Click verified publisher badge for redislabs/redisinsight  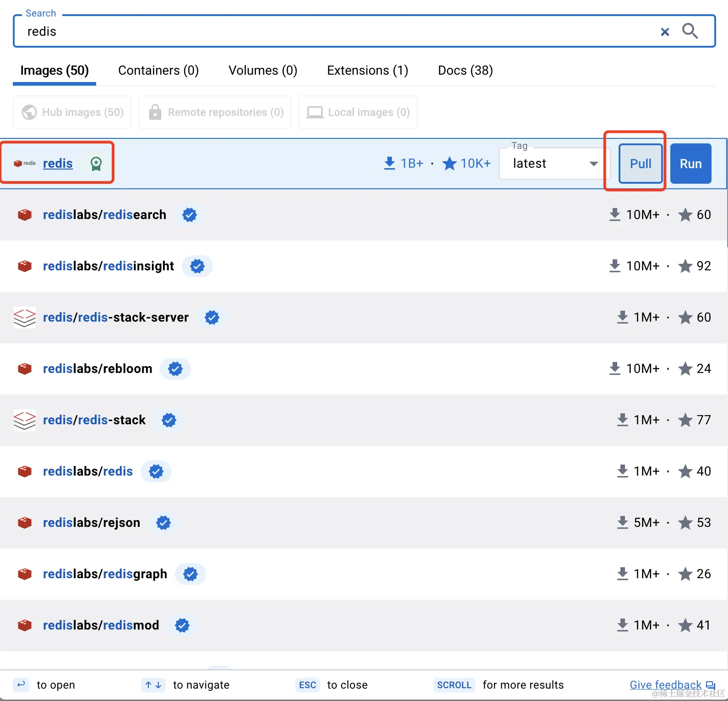point(197,266)
